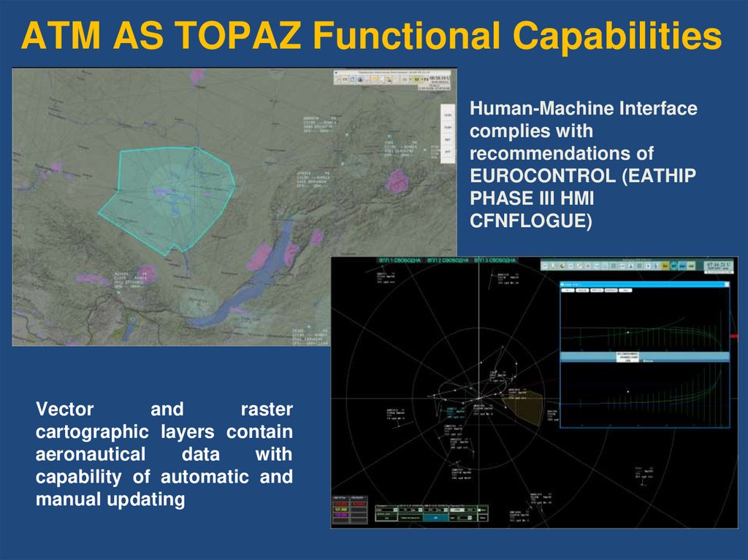The image size is (748, 560).
Task: Click the globe icon in map toolbar
Action: pyautogui.click(x=360, y=79)
